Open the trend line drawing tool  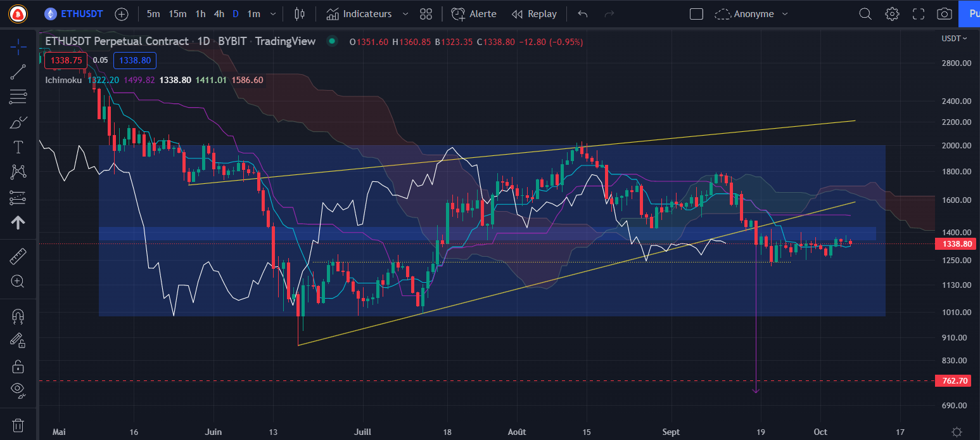pyautogui.click(x=18, y=71)
